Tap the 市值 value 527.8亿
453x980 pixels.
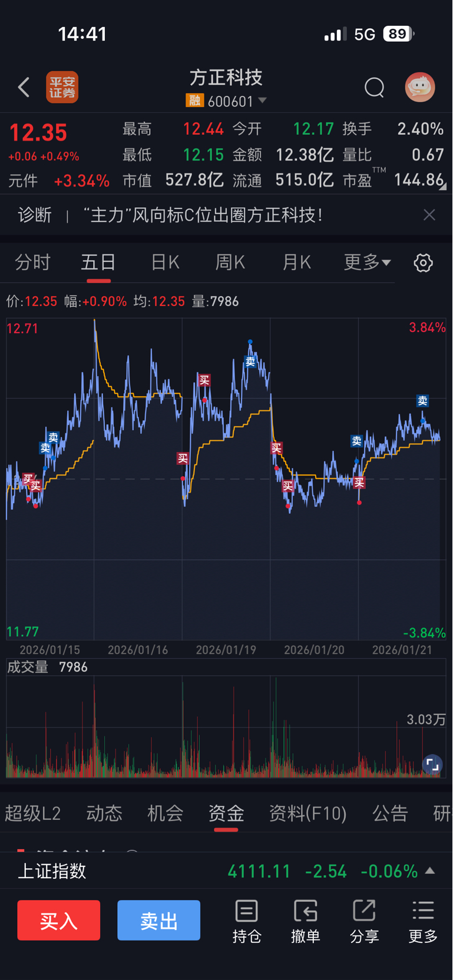tap(194, 180)
